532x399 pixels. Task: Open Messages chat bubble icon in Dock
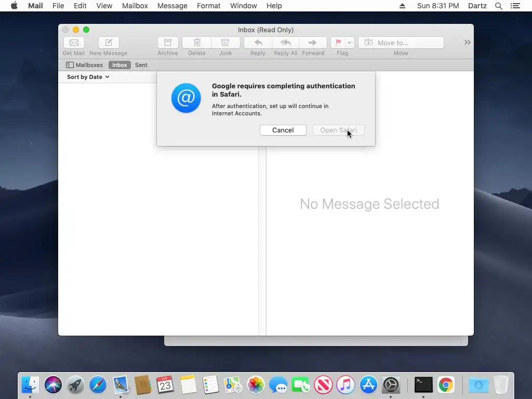(278, 385)
